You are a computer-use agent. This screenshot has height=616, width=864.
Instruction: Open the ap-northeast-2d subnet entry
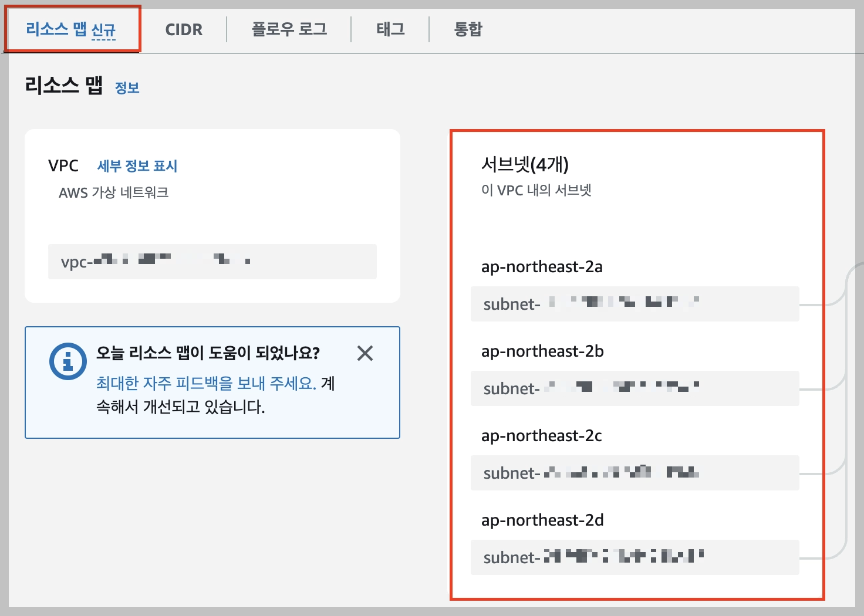[x=634, y=557]
